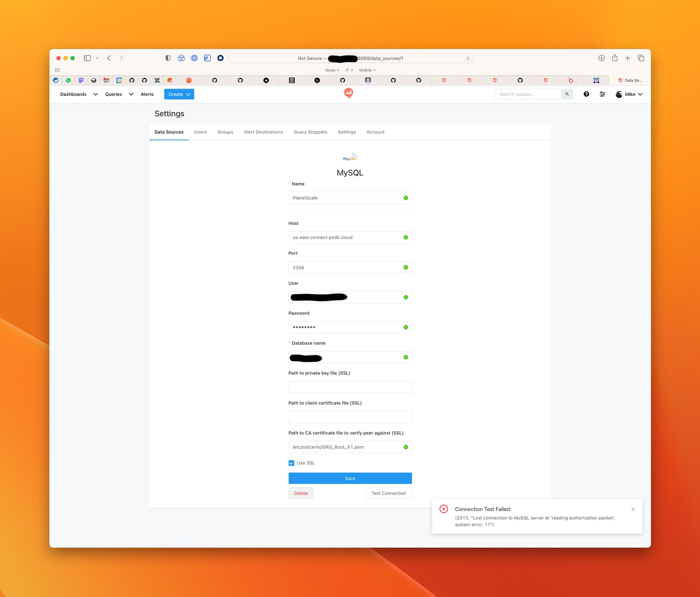Select the Data So... browser tab

click(630, 81)
